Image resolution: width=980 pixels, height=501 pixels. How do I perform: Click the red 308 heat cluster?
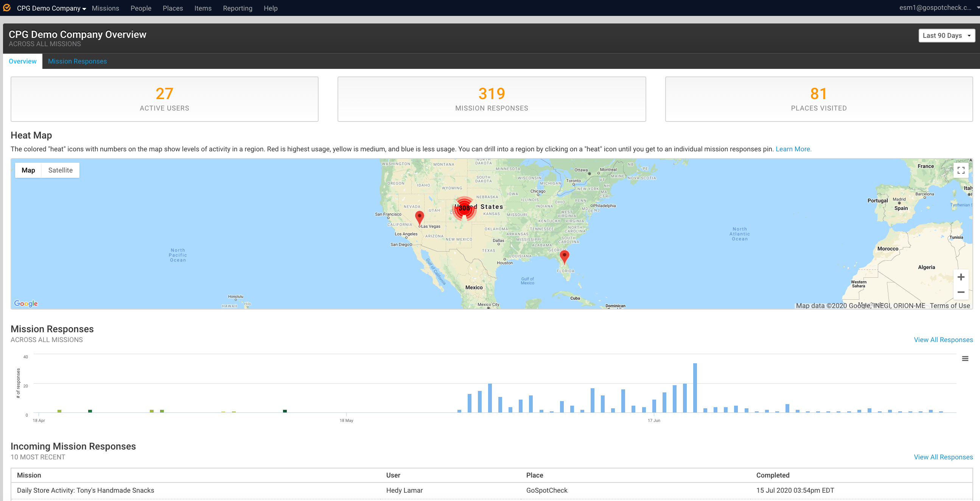(x=464, y=208)
